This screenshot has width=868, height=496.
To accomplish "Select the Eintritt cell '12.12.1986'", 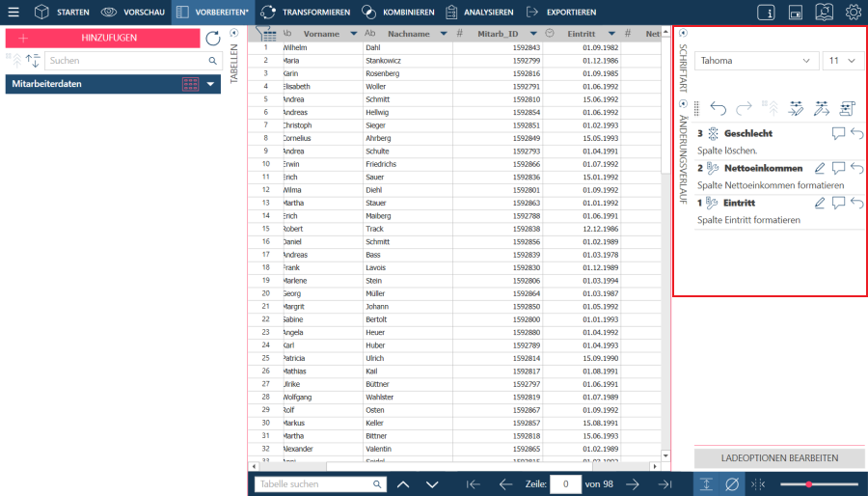I will [582, 229].
